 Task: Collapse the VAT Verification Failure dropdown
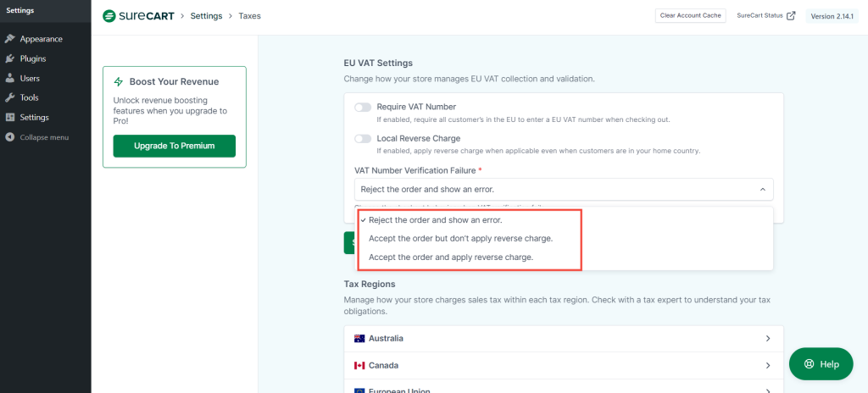click(x=761, y=190)
